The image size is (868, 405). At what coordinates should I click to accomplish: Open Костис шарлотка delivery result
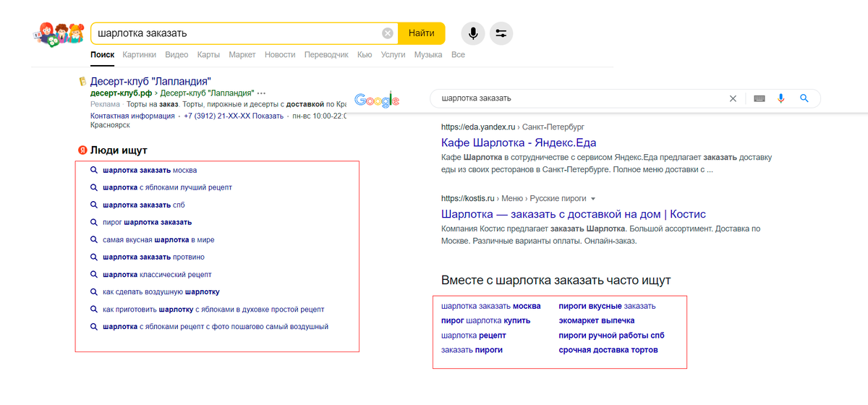tap(574, 214)
